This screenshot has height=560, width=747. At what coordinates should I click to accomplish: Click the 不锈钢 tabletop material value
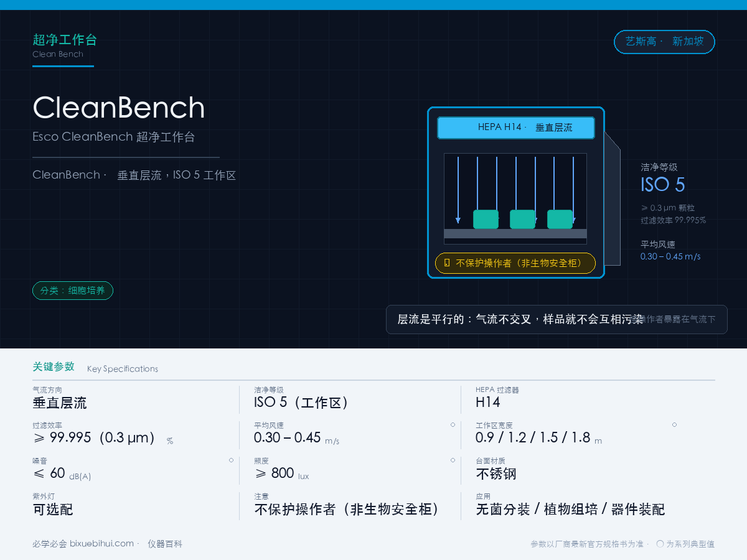click(496, 474)
